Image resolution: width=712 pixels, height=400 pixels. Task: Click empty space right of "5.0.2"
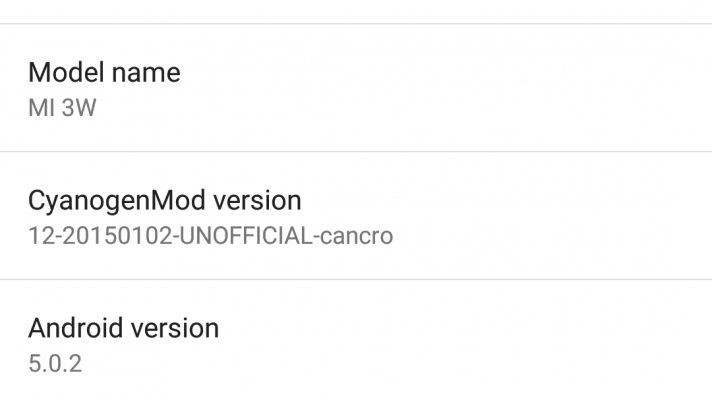click(x=400, y=363)
